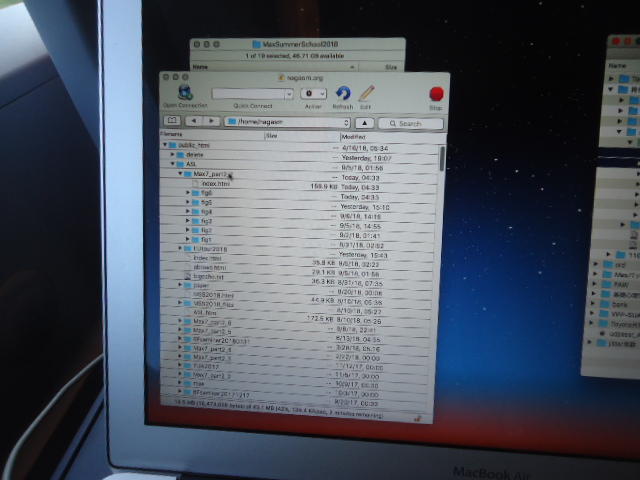Viewport: 640px width, 480px height.
Task: Click the '9/5/18, 14:55' modified cell
Action: coord(360,226)
